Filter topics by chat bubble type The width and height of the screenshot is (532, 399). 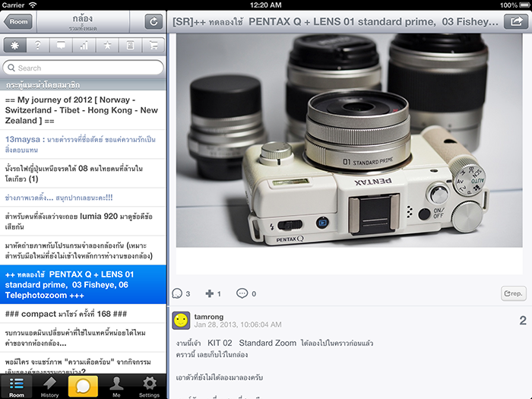click(61, 45)
